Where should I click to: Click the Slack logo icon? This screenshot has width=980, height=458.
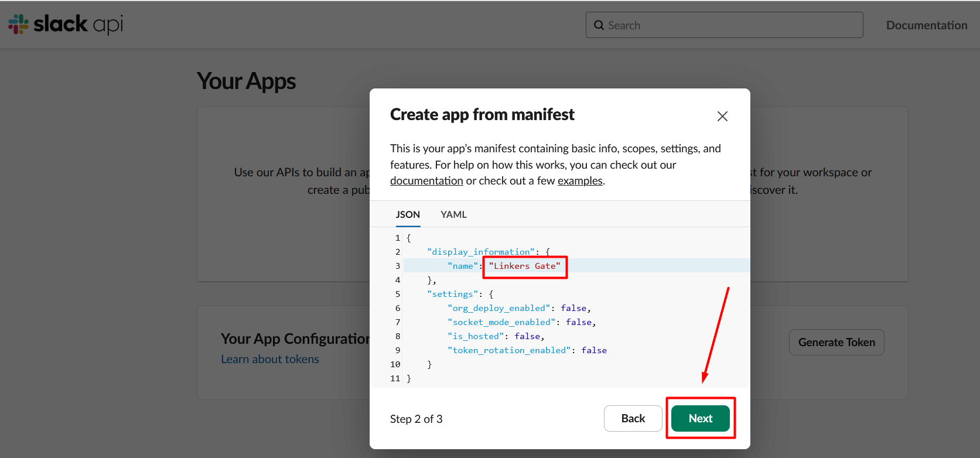(19, 24)
